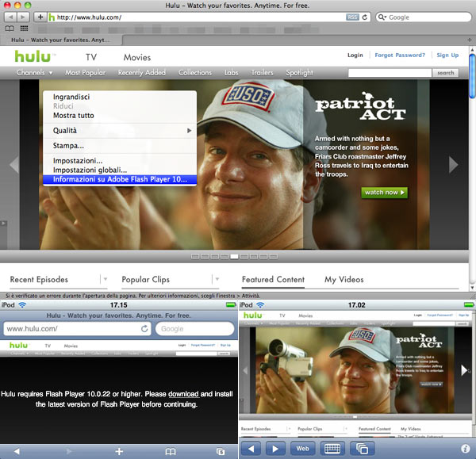Image resolution: width=476 pixels, height=459 pixels.
Task: Expand the Qualità submenu arrow
Action: [x=189, y=130]
